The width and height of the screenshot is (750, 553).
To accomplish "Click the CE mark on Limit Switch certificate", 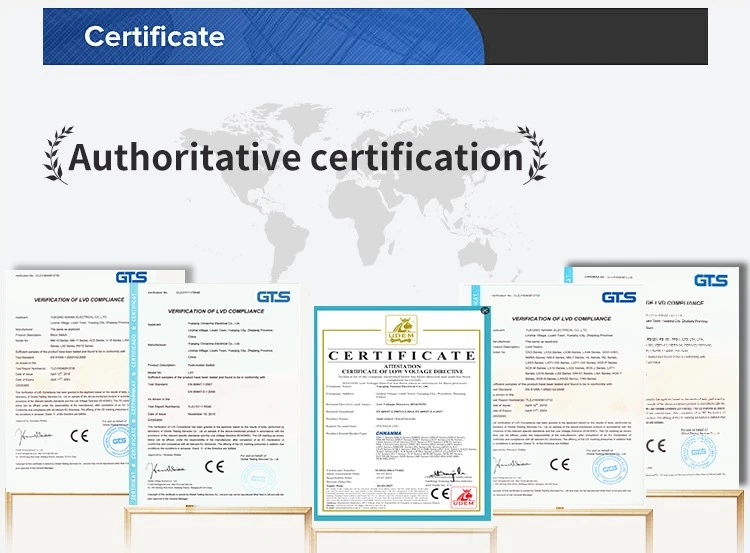I will (x=559, y=464).
